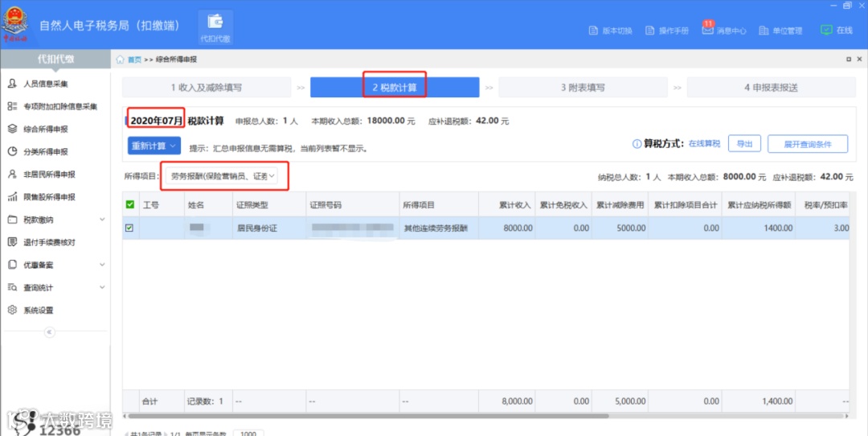Click the 累计应纳税所得额 column header
The image size is (868, 436).
pyautogui.click(x=759, y=204)
